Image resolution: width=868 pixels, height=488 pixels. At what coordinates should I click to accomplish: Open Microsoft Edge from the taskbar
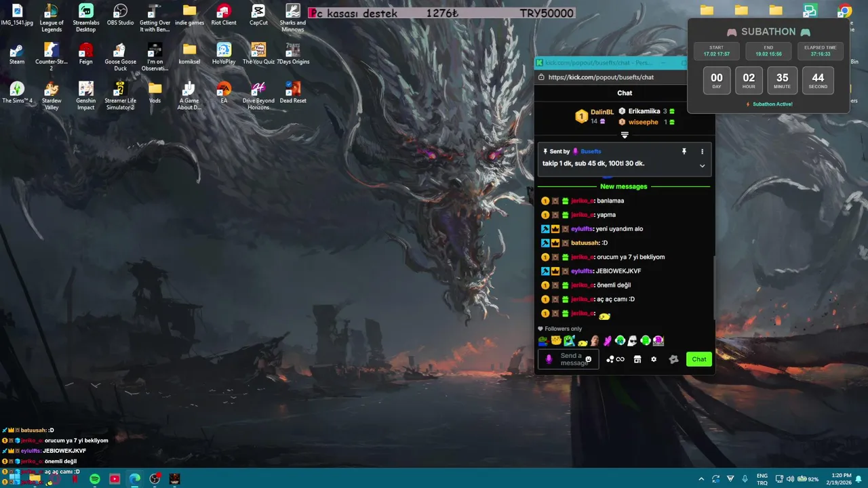[135, 479]
